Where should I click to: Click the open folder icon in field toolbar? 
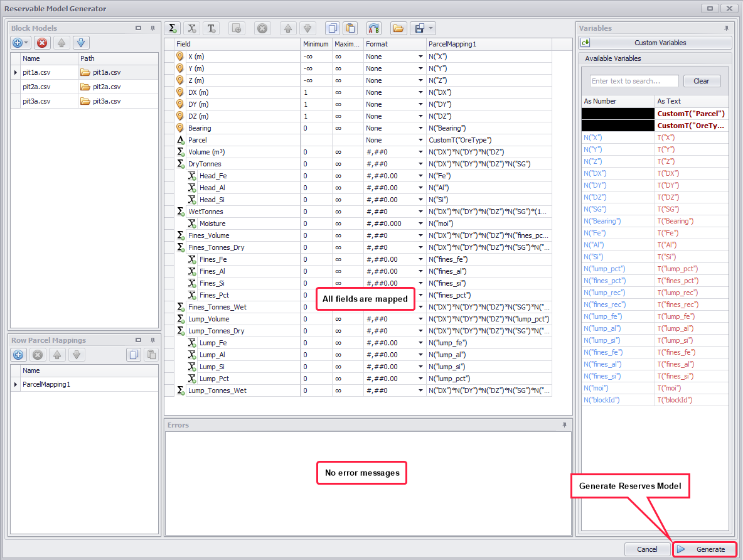point(398,28)
